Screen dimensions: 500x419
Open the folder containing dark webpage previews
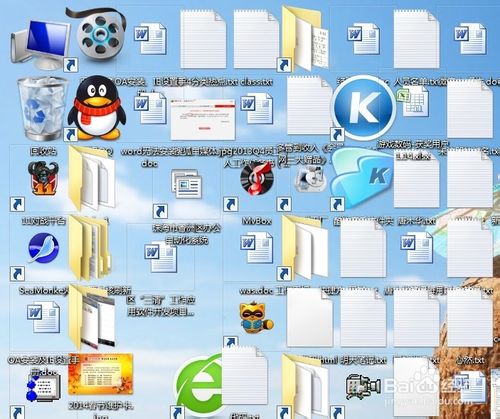92,317
